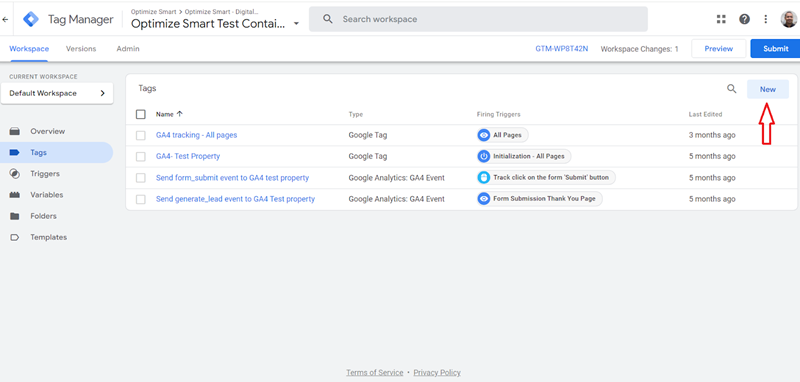Check the GA4- Test Property checkbox
The height and width of the screenshot is (382, 800).
(x=141, y=157)
